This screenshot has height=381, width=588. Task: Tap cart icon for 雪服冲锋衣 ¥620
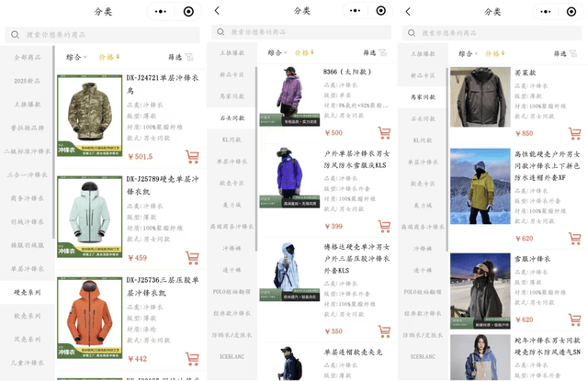coord(575,319)
